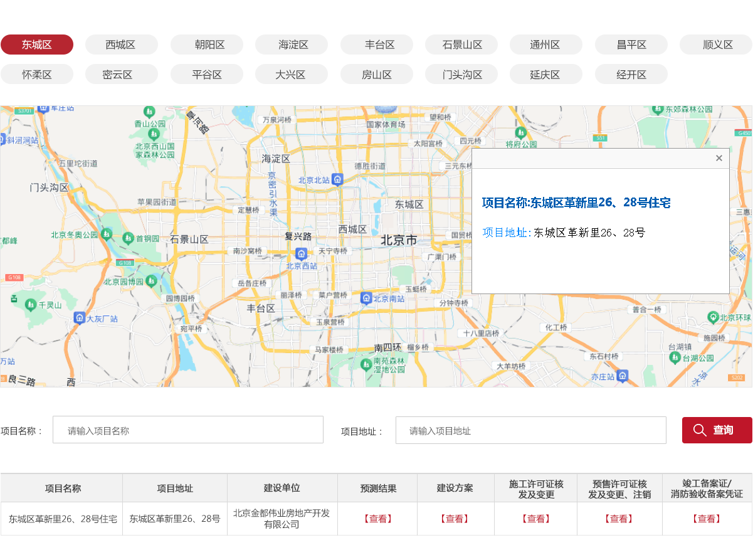753x560 pixels.
Task: Open 查看 link under 建设方案 column
Action: [455, 519]
